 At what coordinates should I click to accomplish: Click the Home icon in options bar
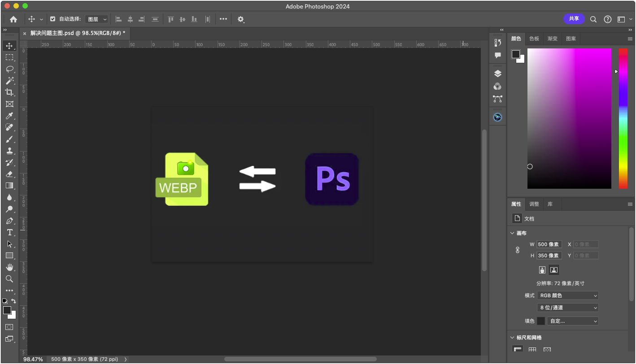(13, 19)
